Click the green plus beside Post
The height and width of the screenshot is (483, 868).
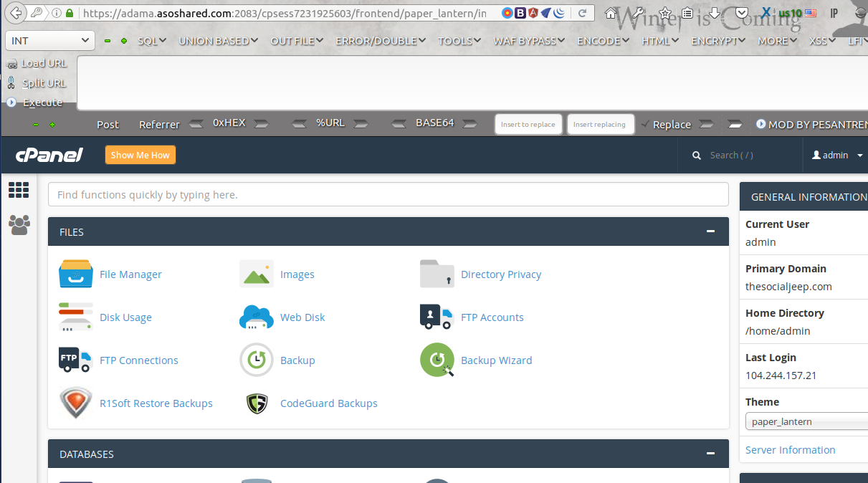pyautogui.click(x=52, y=124)
